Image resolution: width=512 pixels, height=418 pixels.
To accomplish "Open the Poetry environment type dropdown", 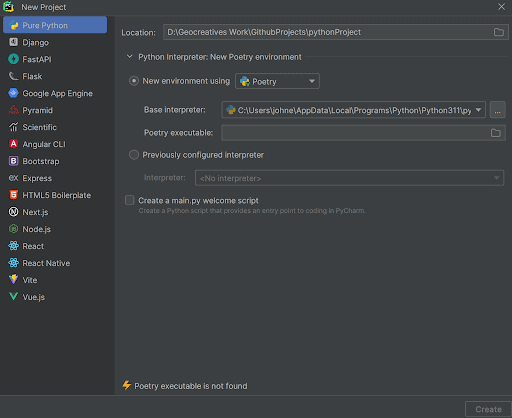I will pyautogui.click(x=277, y=81).
